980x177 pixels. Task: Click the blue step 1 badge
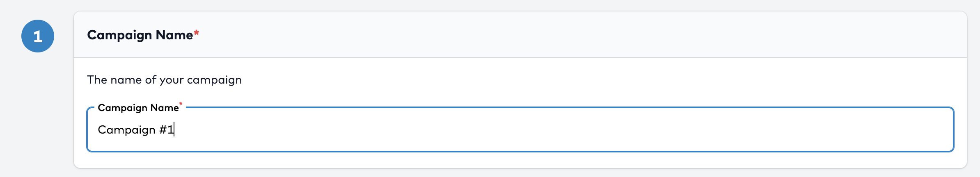click(38, 36)
